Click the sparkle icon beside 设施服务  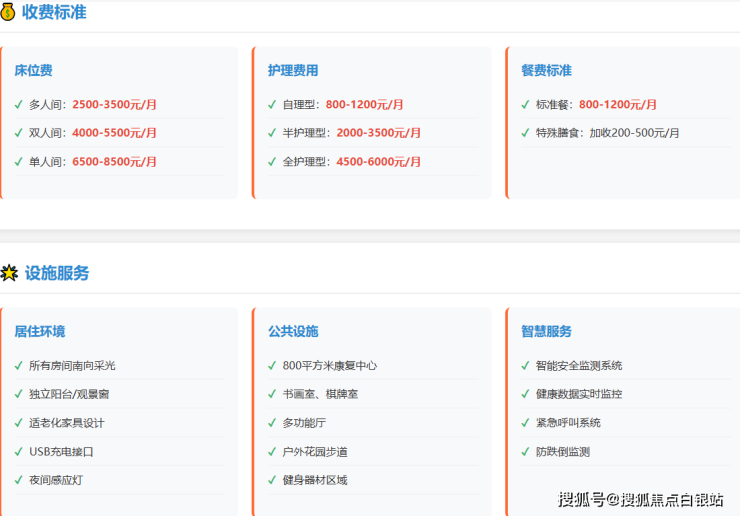[9, 273]
